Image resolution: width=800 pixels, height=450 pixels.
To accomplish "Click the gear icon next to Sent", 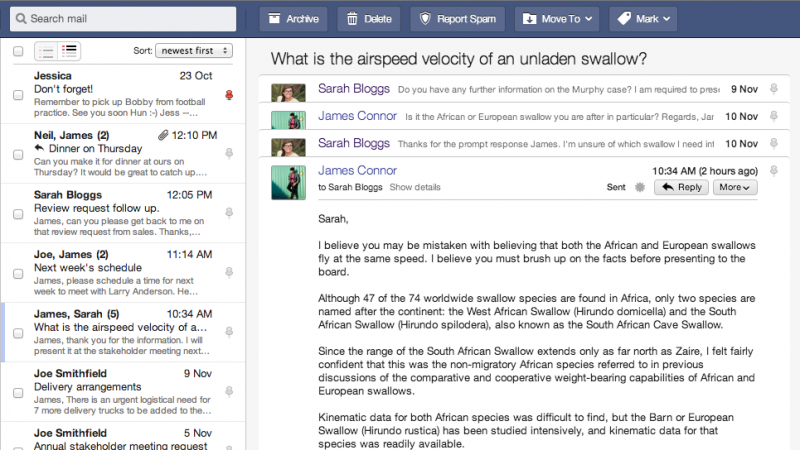I will click(639, 187).
